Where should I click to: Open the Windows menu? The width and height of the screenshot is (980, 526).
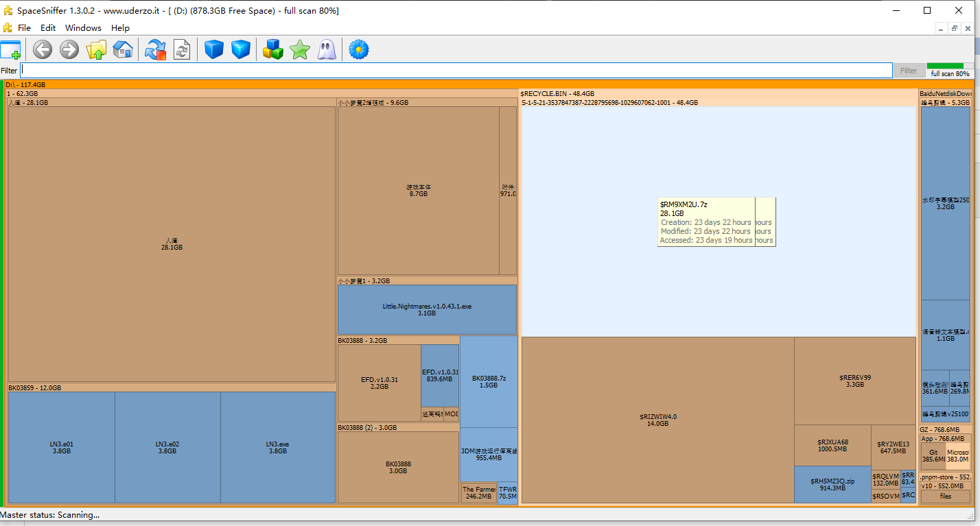point(83,28)
